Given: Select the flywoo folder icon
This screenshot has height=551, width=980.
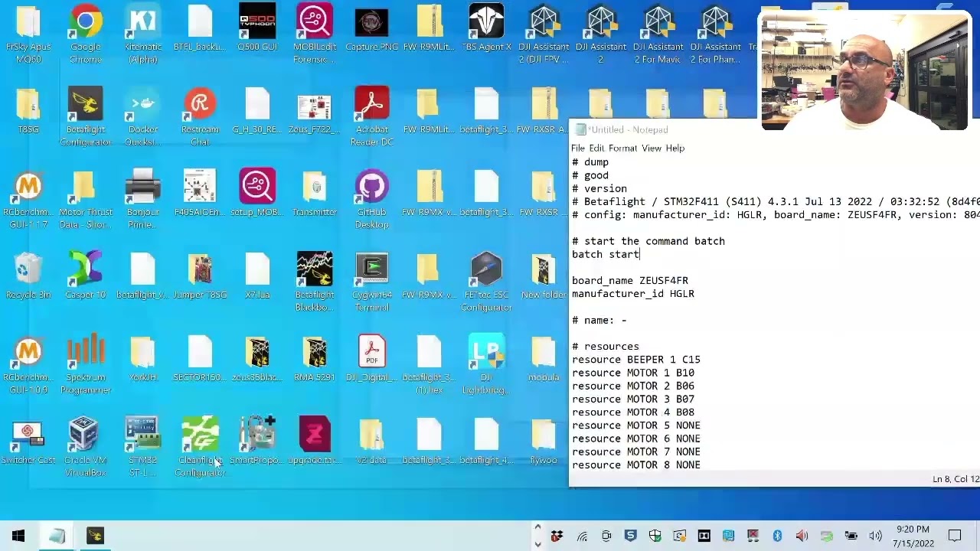Looking at the screenshot, I should tap(544, 441).
